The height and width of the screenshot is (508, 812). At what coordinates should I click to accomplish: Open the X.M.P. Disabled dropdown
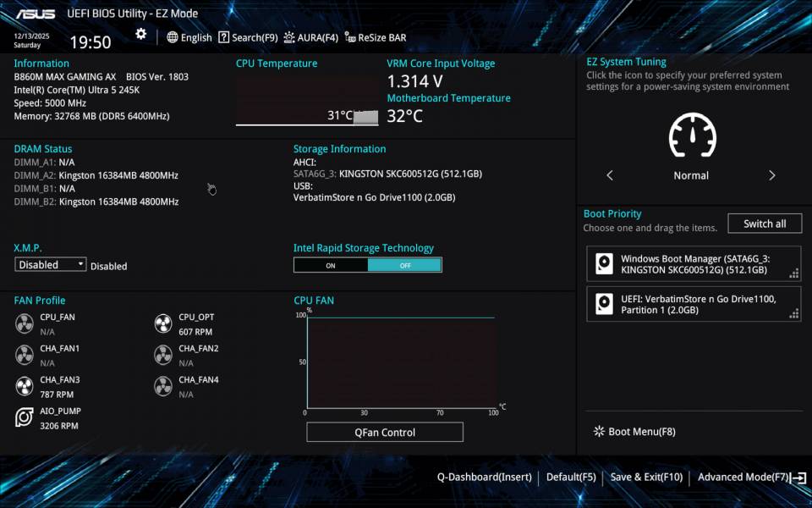pyautogui.click(x=50, y=264)
